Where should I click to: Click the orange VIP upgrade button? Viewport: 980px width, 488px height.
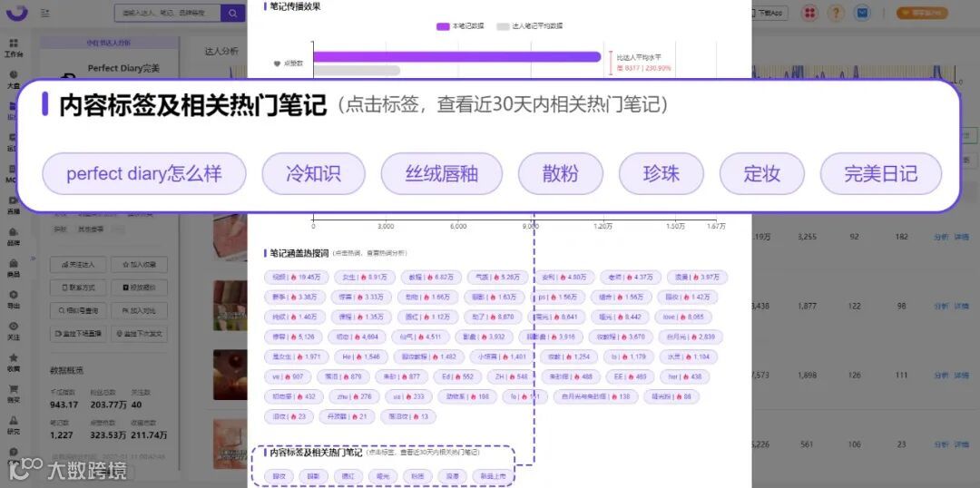point(922,13)
